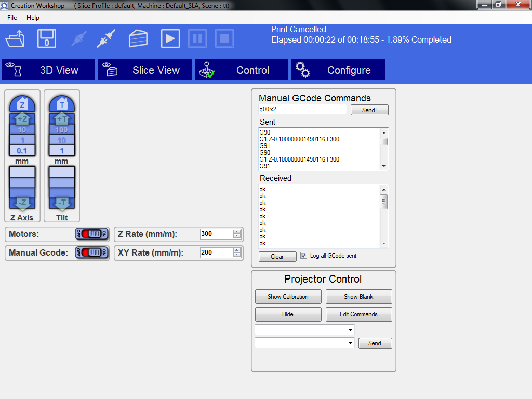The width and height of the screenshot is (532, 399).
Task: Click the save floppy disk icon
Action: 47,39
